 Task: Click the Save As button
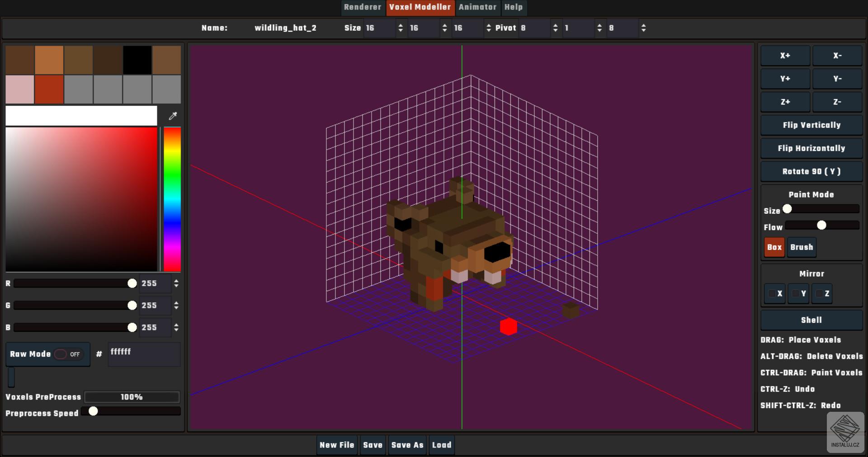click(x=407, y=445)
